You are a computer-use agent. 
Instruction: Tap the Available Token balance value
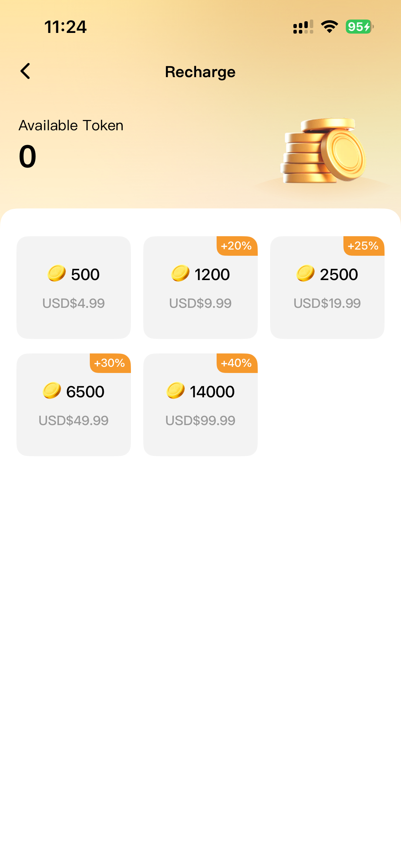pyautogui.click(x=27, y=157)
